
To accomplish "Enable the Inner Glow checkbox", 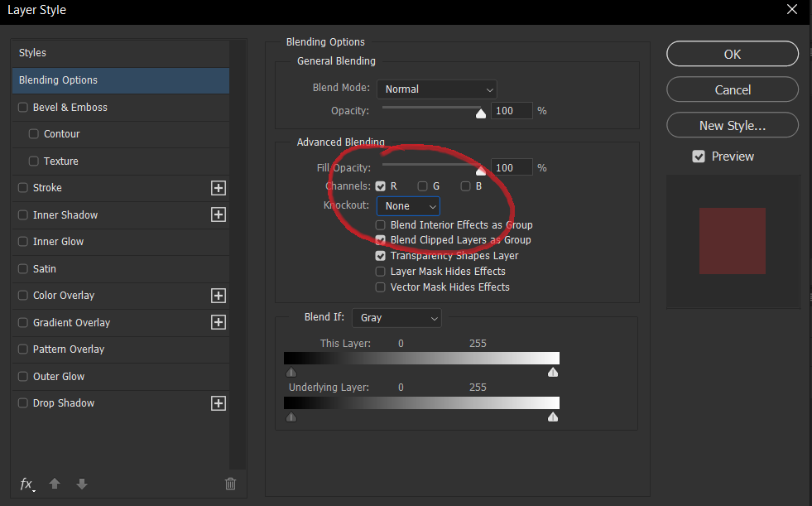I will (x=23, y=241).
